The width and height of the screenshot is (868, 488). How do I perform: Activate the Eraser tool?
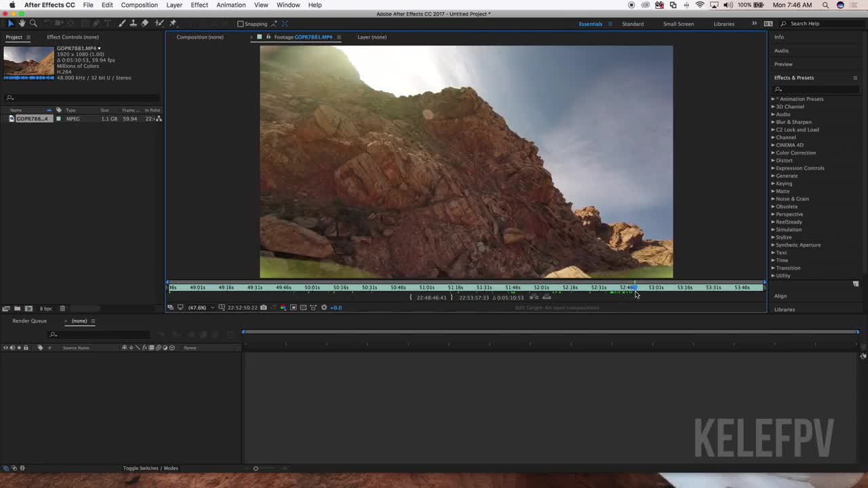[144, 24]
